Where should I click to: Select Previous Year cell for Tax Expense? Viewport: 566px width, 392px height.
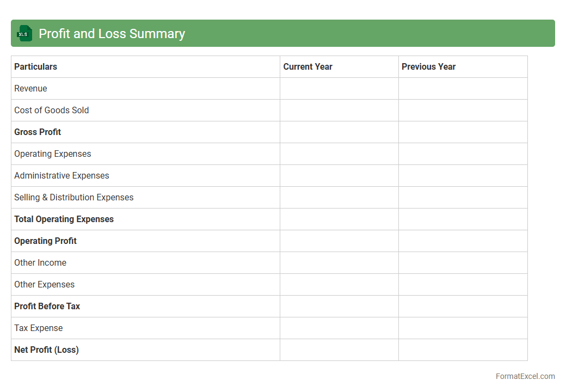[x=463, y=328]
